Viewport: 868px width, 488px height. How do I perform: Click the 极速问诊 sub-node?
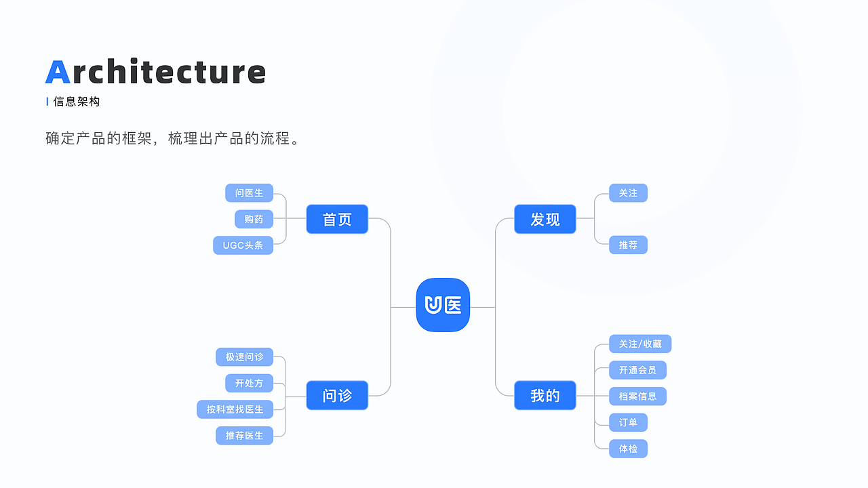[x=245, y=357]
